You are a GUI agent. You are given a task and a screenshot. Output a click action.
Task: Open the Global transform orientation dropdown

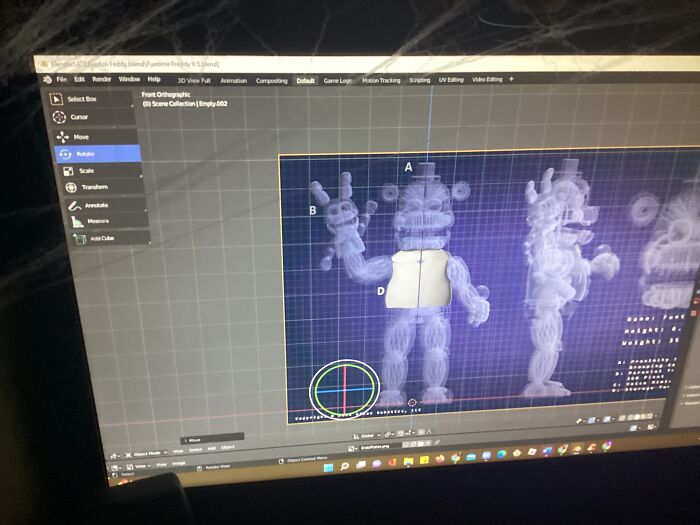click(x=367, y=436)
